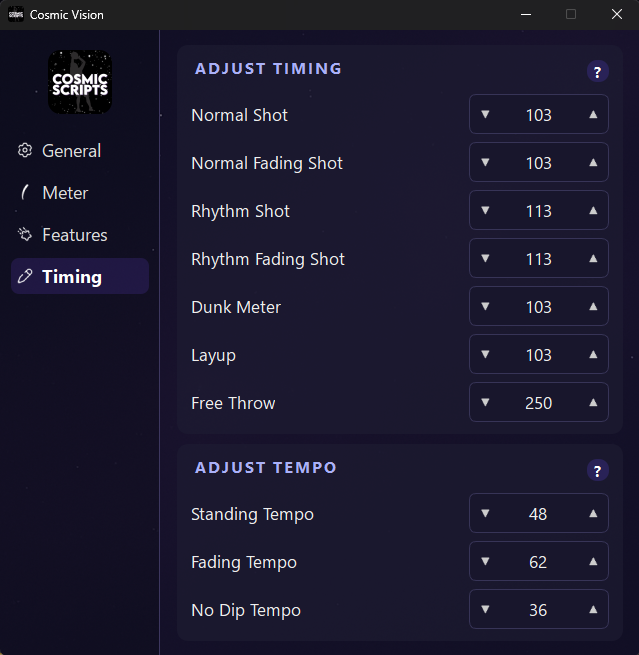The height and width of the screenshot is (655, 639).
Task: Decrease the Normal Fading Shot timing
Action: [x=485, y=163]
